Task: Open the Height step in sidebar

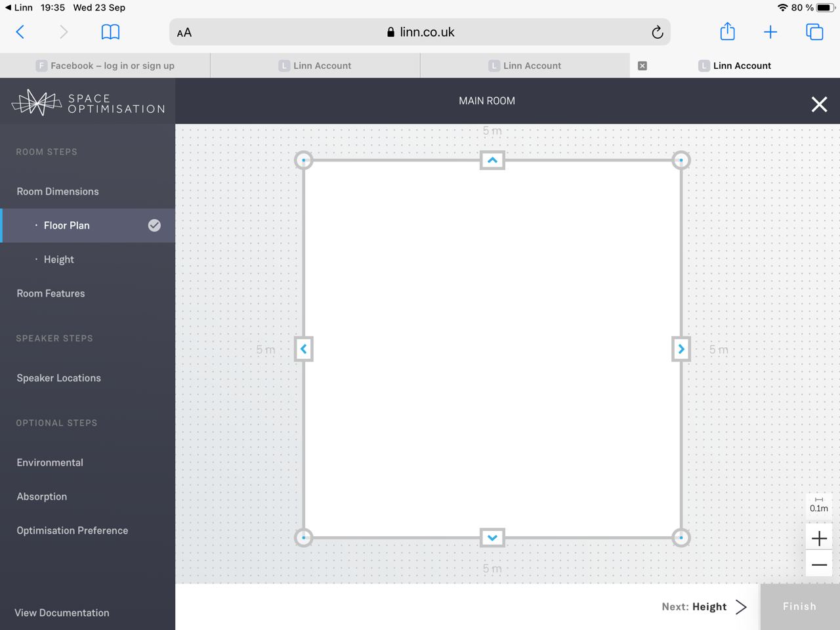Action: [59, 259]
